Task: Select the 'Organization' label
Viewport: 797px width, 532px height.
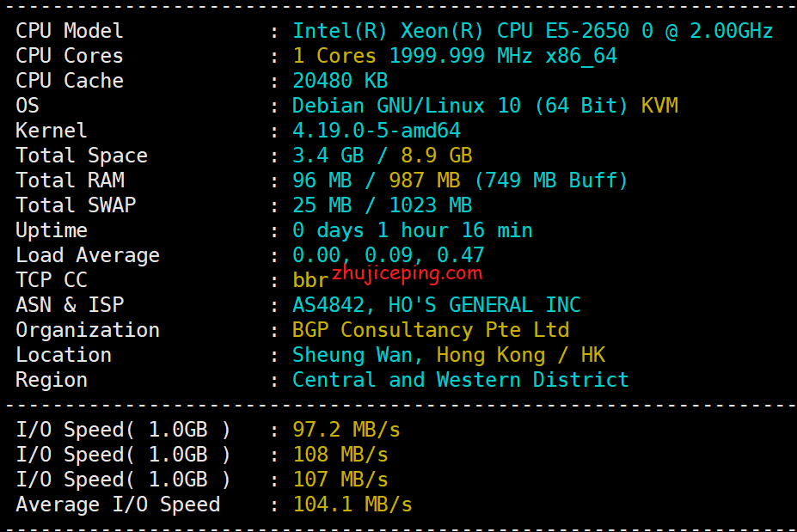Action: click(x=88, y=330)
